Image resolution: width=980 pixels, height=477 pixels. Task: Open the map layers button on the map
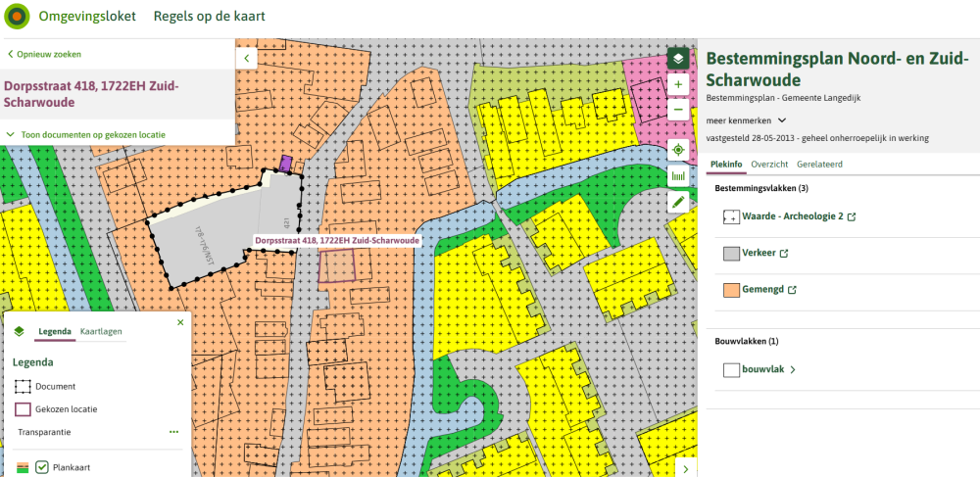click(677, 59)
